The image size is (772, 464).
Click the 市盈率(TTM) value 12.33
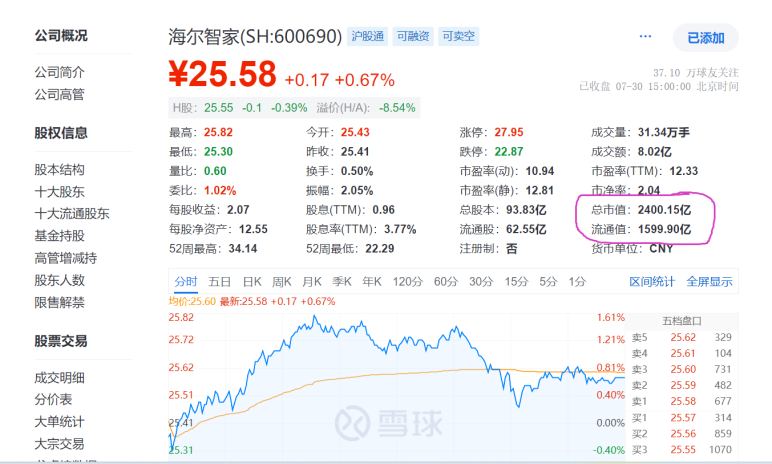[x=683, y=171]
